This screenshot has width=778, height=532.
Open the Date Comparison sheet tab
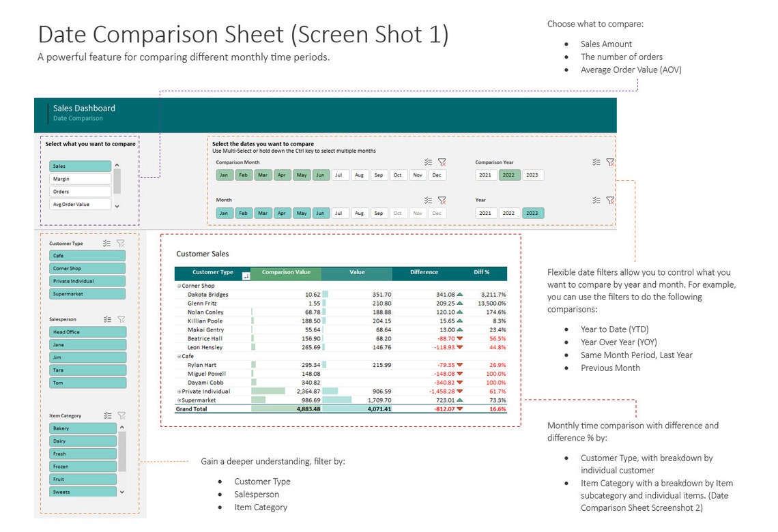(x=77, y=117)
